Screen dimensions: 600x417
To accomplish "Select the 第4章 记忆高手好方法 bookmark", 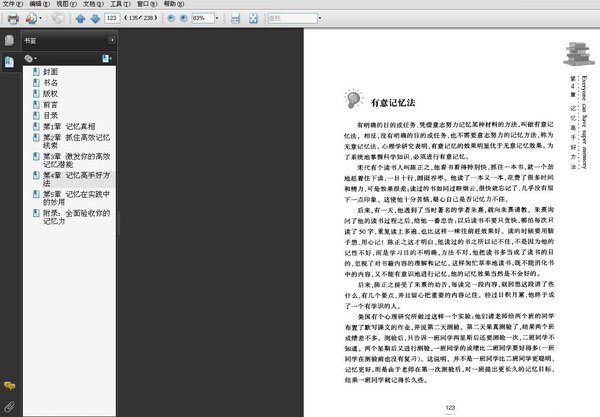I will tap(76, 179).
